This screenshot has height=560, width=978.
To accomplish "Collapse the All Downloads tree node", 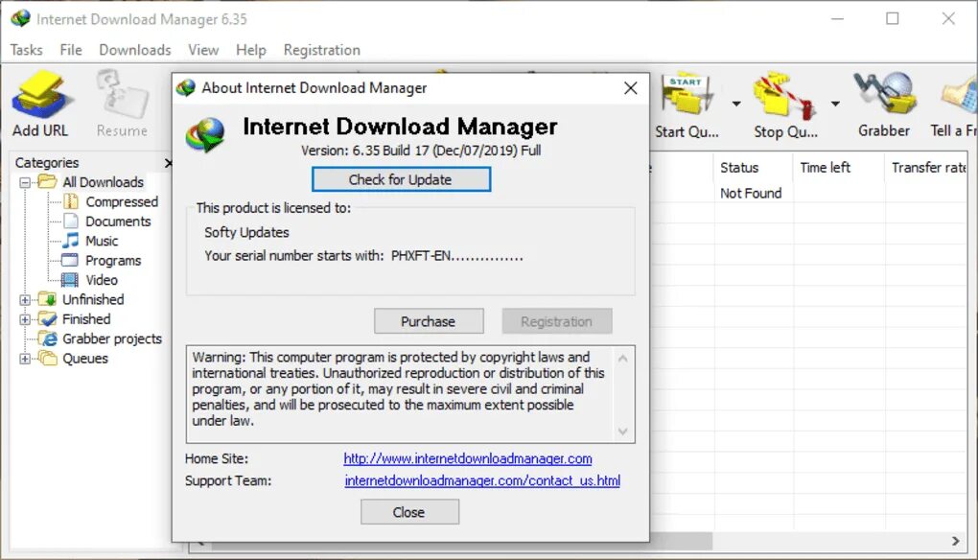I will (25, 183).
